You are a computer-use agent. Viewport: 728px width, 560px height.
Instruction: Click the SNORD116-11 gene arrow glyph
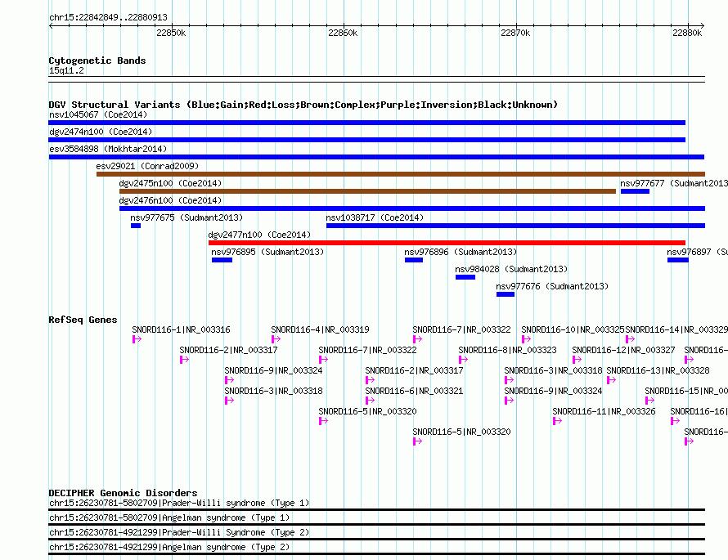click(x=558, y=421)
